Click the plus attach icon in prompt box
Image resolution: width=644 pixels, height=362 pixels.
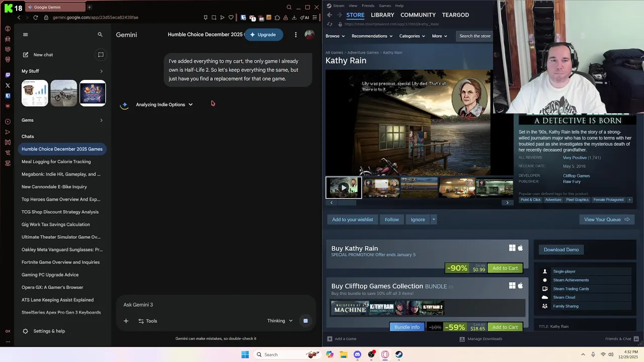126,321
